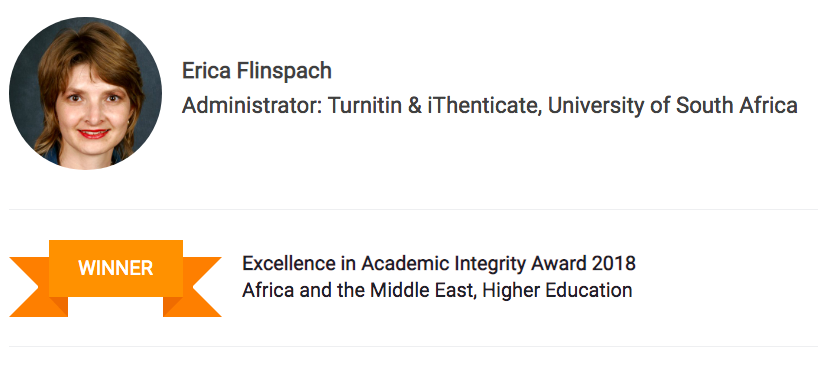Click the divider line below the award section

point(413,346)
